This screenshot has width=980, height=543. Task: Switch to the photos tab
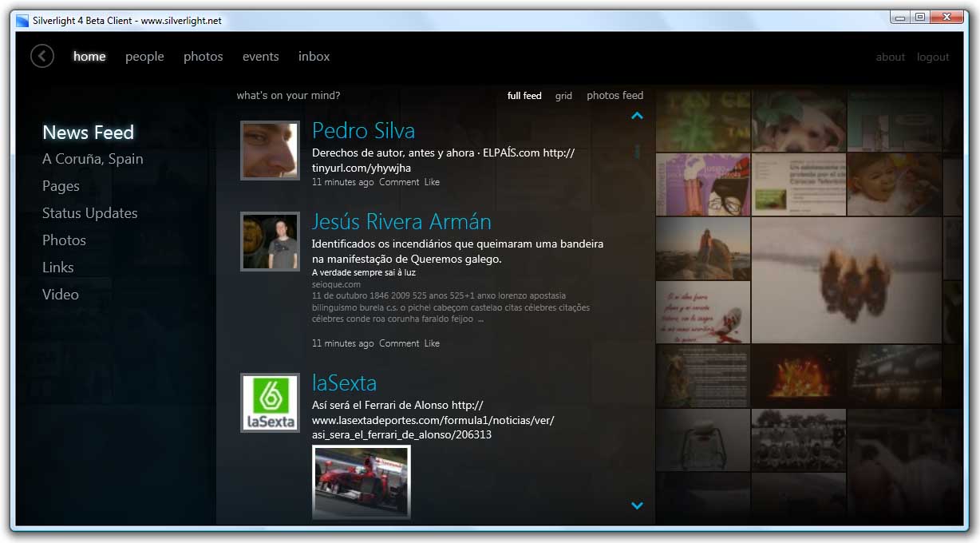[x=204, y=57]
